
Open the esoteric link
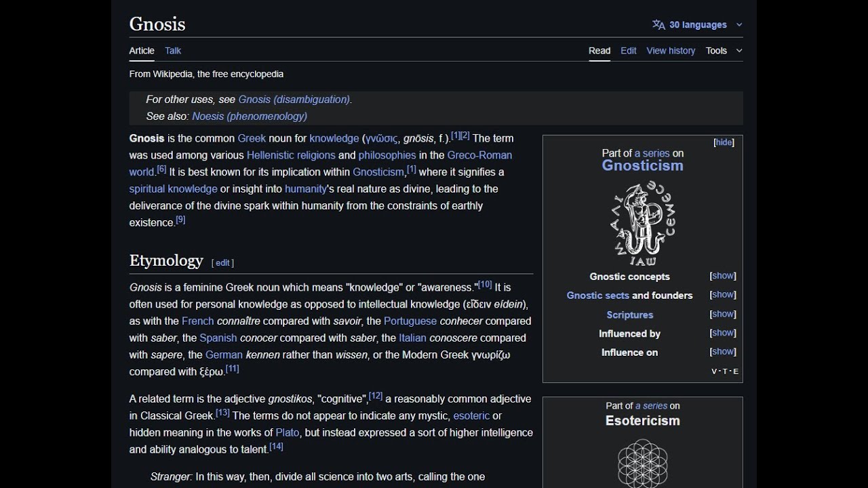[x=471, y=416]
